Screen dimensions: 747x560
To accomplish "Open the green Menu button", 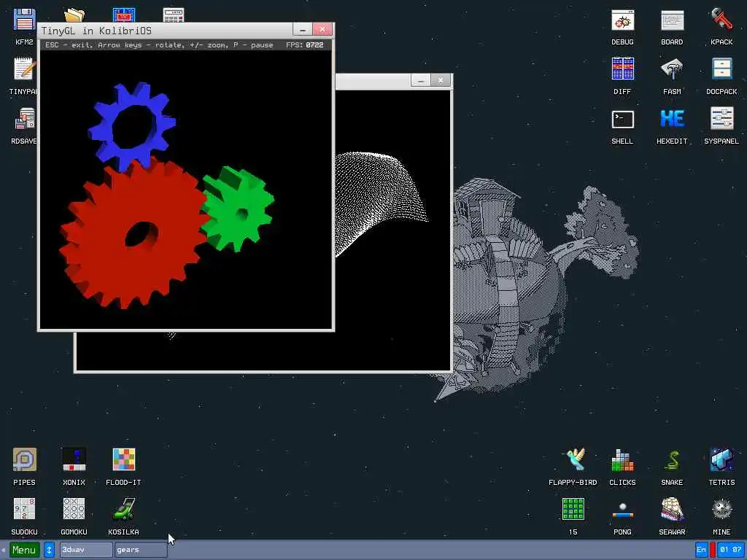I will 24,550.
